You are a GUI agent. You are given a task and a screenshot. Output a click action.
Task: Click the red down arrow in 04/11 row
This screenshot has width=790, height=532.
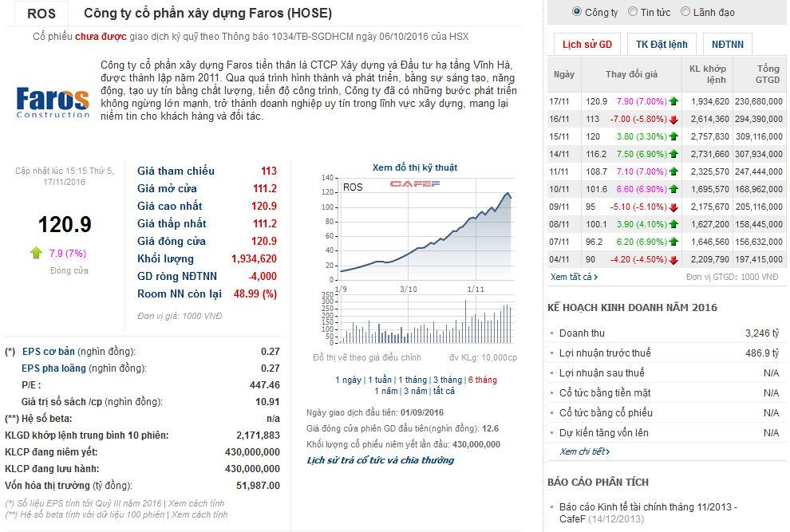[x=673, y=260]
